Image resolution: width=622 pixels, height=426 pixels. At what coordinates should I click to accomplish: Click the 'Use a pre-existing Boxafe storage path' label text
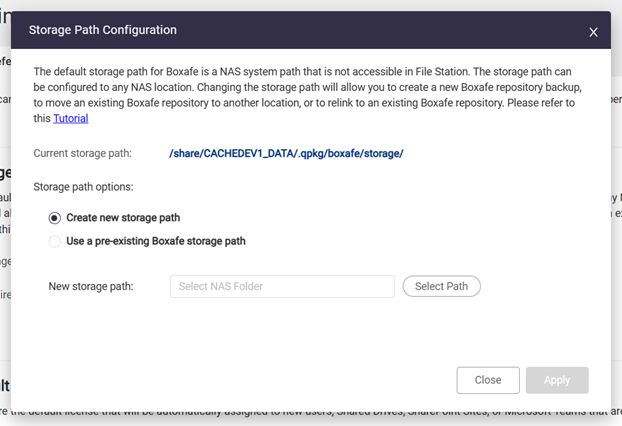click(155, 241)
